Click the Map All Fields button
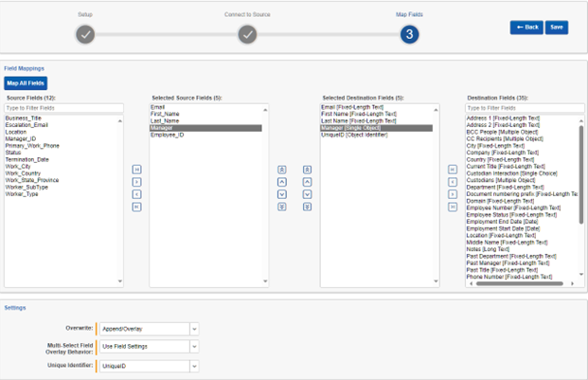This screenshot has width=588, height=380. pyautogui.click(x=26, y=83)
